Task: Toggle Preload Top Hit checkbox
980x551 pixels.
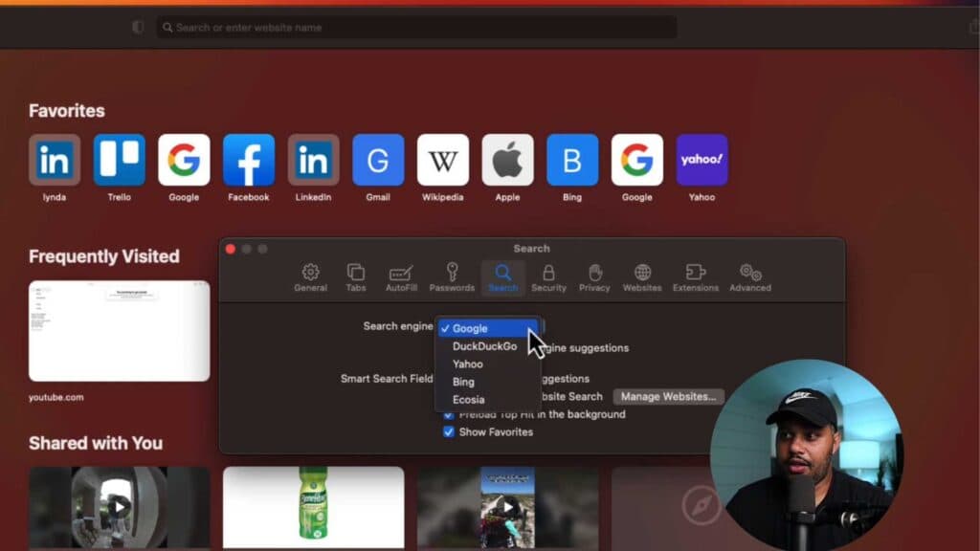Action: click(x=448, y=415)
